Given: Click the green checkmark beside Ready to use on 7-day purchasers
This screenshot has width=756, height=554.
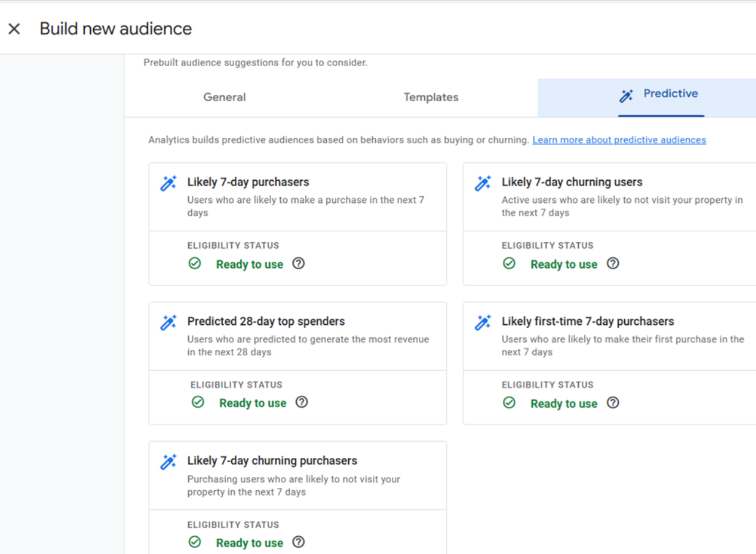Looking at the screenshot, I should (194, 263).
